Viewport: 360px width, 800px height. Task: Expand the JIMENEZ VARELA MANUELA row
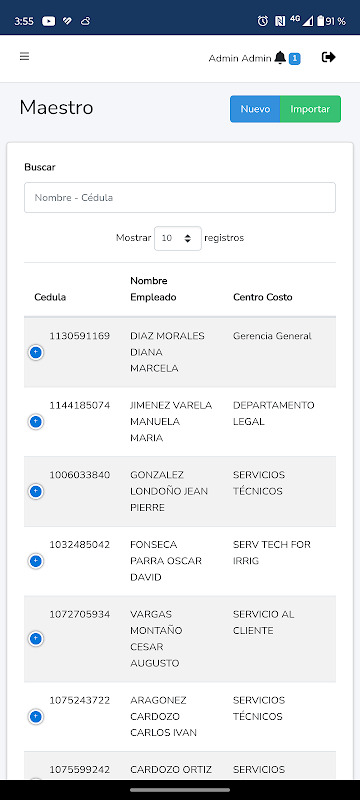(x=35, y=422)
